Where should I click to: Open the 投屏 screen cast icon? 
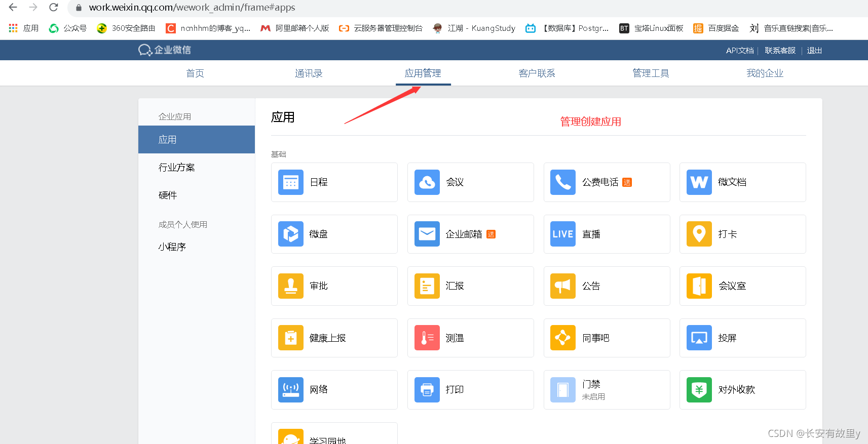tap(699, 338)
